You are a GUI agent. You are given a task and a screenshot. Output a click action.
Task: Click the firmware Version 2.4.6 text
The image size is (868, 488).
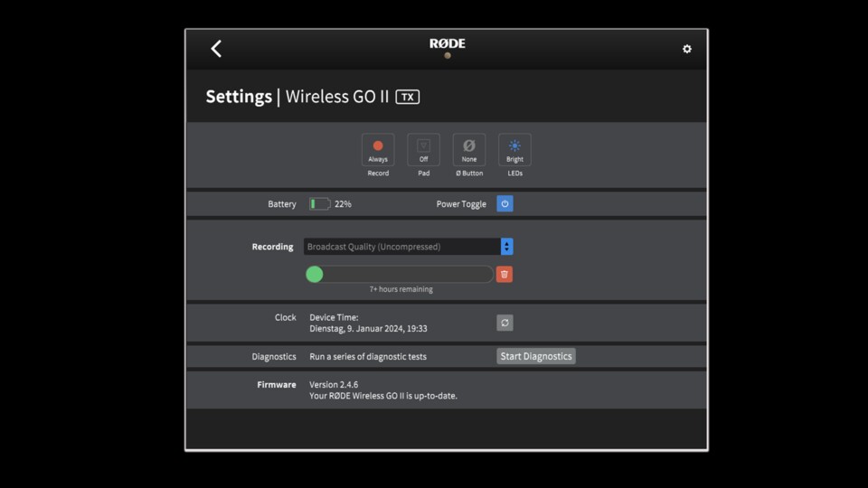click(x=334, y=384)
